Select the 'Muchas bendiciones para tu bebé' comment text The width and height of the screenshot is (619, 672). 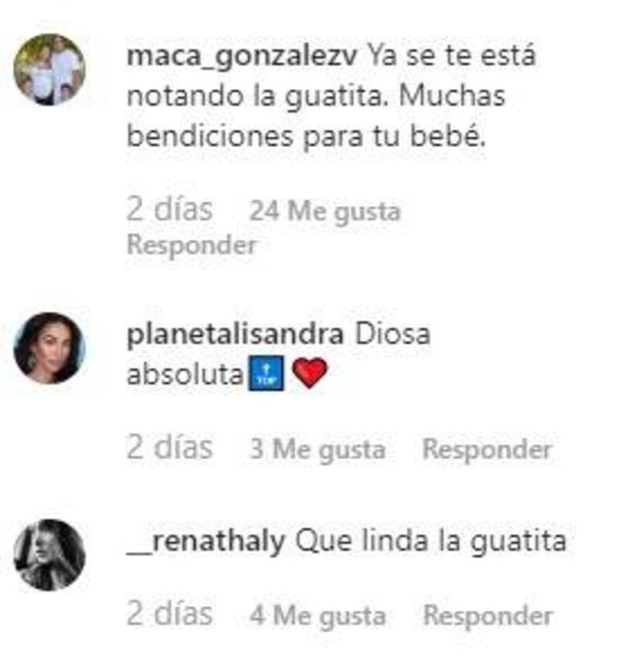pyautogui.click(x=316, y=116)
